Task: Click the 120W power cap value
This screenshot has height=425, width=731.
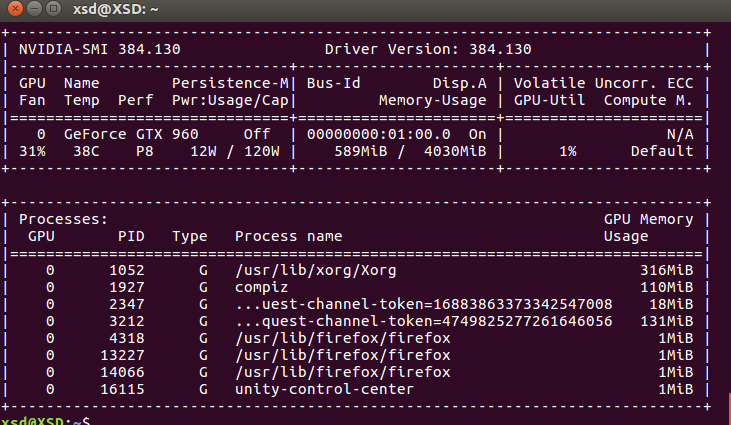Action: pyautogui.click(x=262, y=151)
